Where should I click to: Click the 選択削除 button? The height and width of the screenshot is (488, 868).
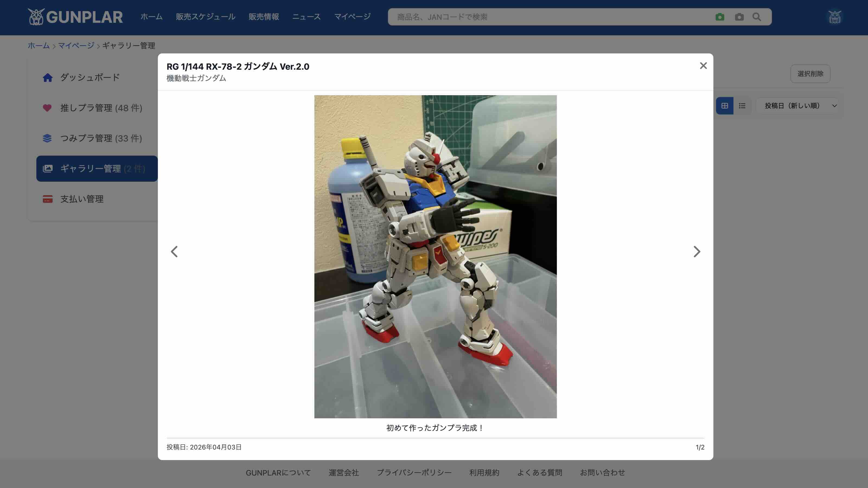[810, 74]
